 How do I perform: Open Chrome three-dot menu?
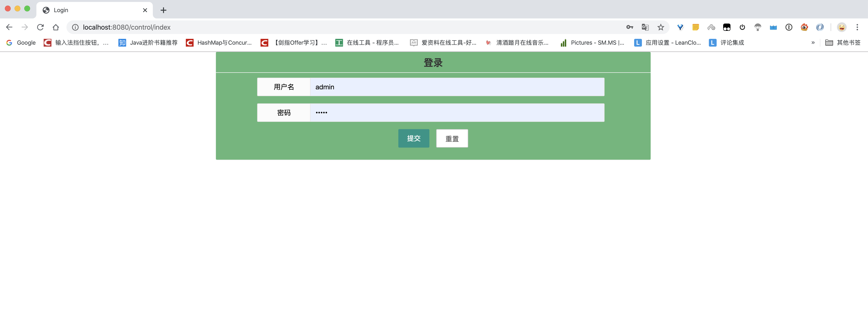pyautogui.click(x=857, y=27)
